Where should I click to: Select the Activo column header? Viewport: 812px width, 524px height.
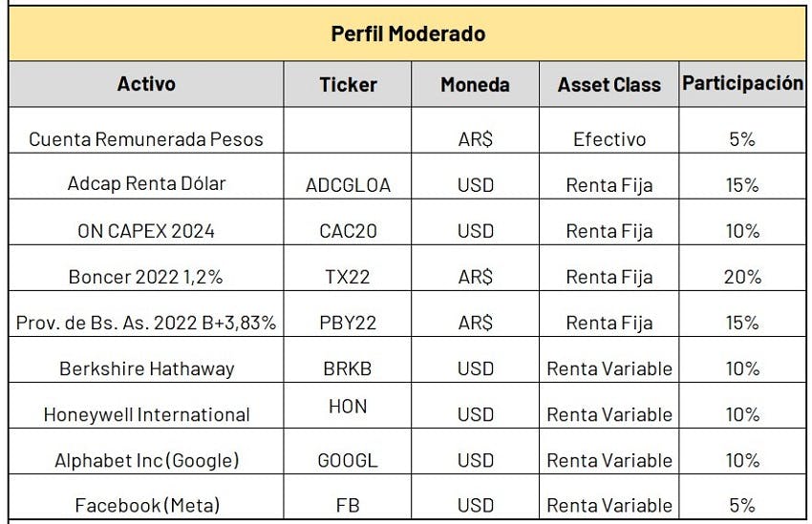(x=146, y=84)
